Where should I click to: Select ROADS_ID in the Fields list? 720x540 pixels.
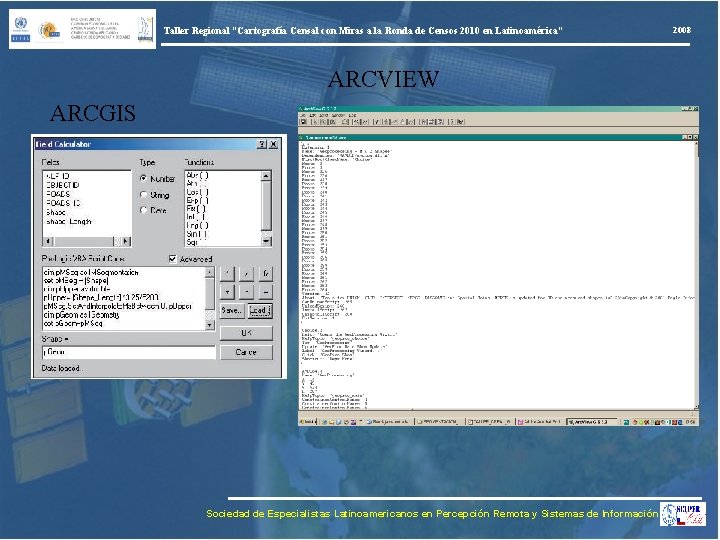pyautogui.click(x=63, y=203)
